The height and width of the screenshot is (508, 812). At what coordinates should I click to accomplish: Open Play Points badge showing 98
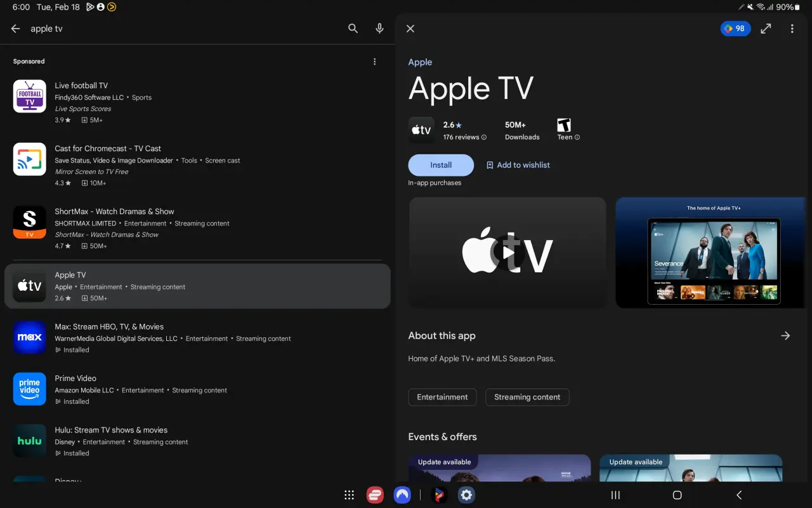point(735,29)
